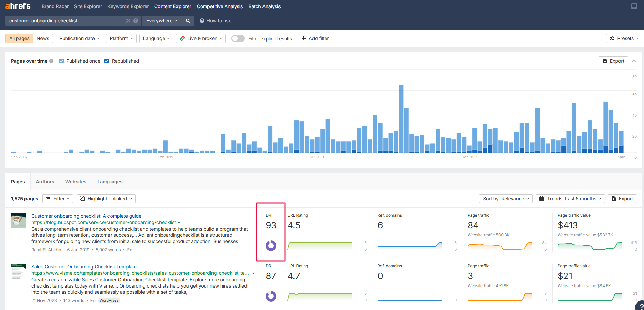Click HubSpot Page traffic trend sparkline
Viewport: 644px width, 310px height.
click(x=500, y=246)
